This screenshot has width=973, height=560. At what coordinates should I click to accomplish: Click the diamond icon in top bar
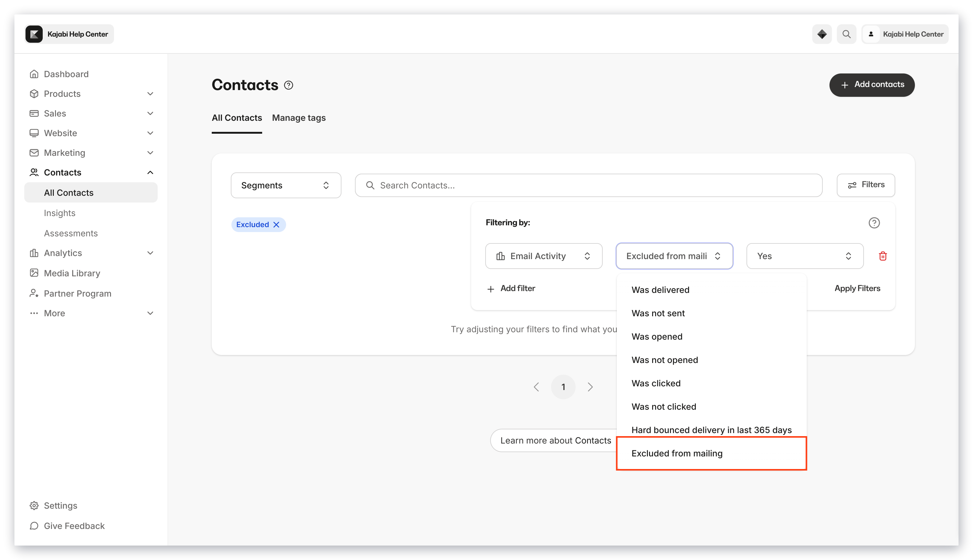821,34
